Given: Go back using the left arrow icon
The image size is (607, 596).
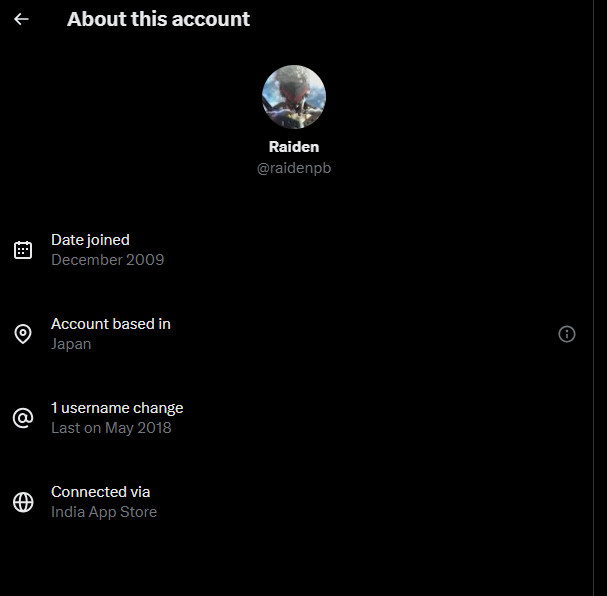Looking at the screenshot, I should coord(21,19).
